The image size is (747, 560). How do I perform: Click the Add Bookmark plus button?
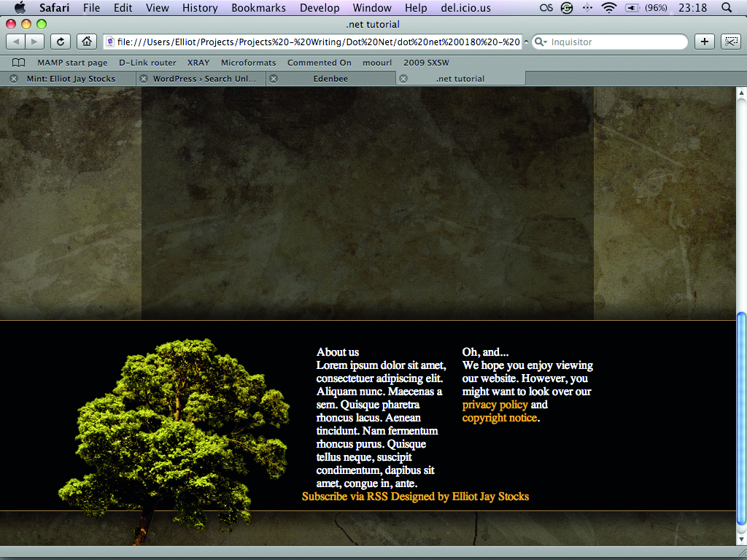tap(705, 42)
